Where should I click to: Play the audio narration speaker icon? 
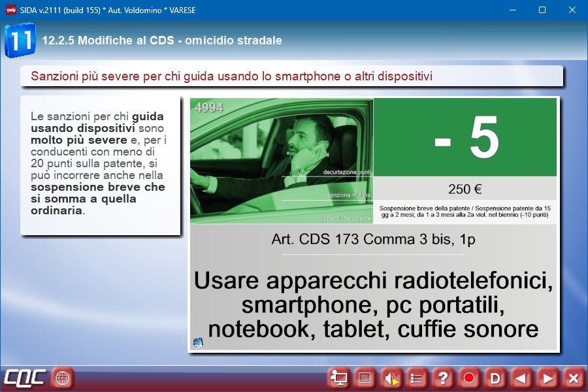tap(391, 378)
